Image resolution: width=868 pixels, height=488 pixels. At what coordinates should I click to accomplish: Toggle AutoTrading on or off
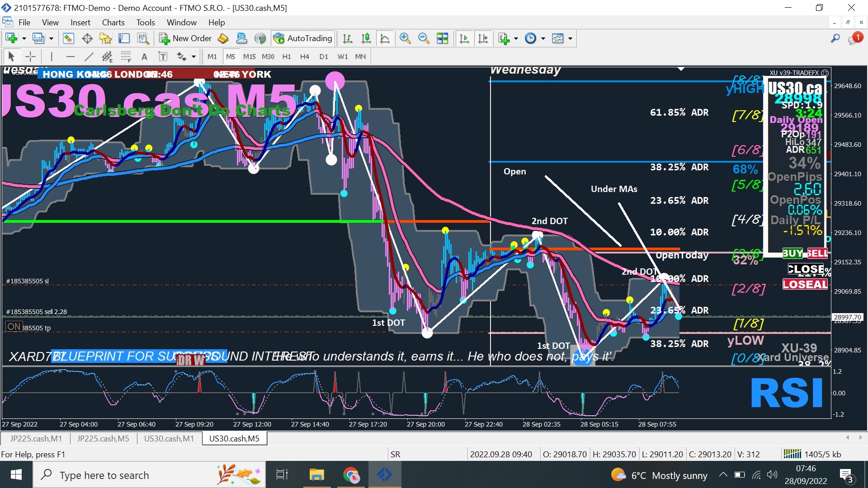[303, 38]
